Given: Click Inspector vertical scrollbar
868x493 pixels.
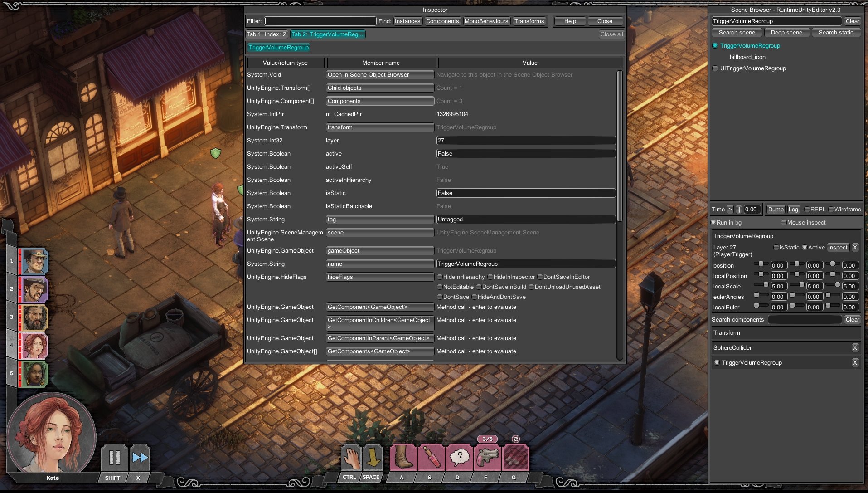Looking at the screenshot, I should point(620,146).
